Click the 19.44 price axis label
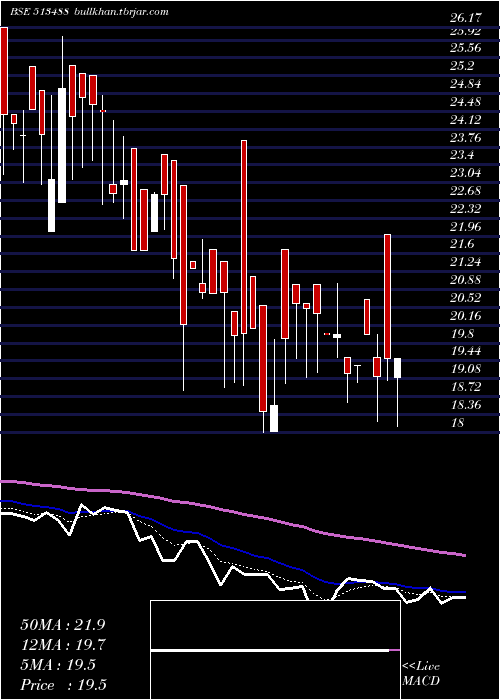 click(466, 351)
